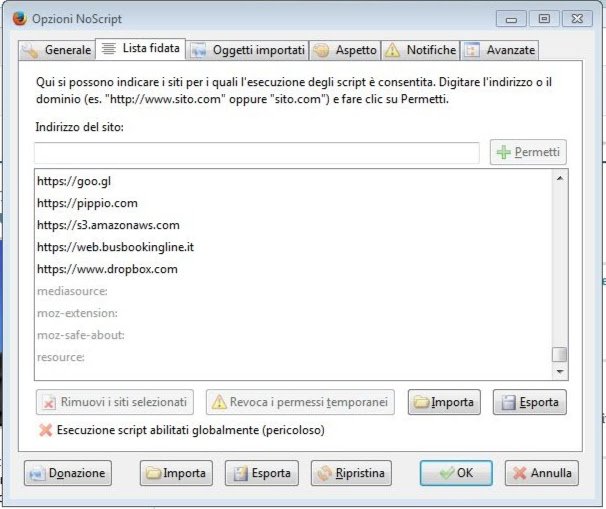Click the Indirizzo del sito input field

(x=257, y=153)
